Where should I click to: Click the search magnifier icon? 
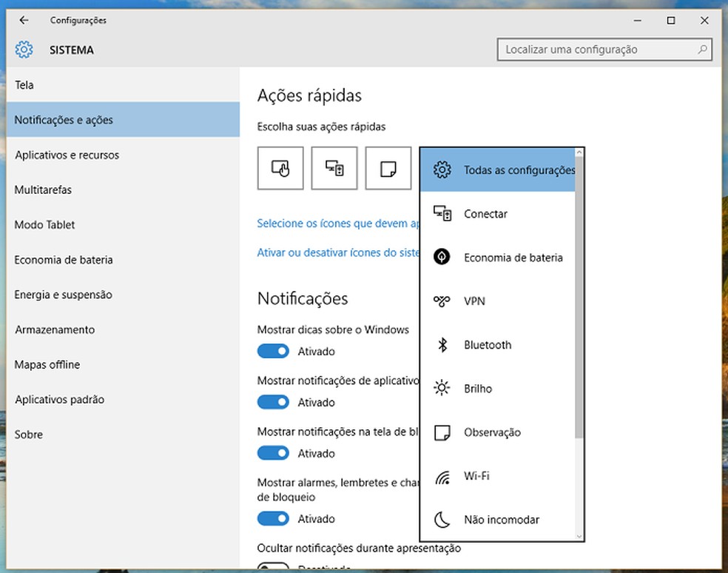[702, 50]
